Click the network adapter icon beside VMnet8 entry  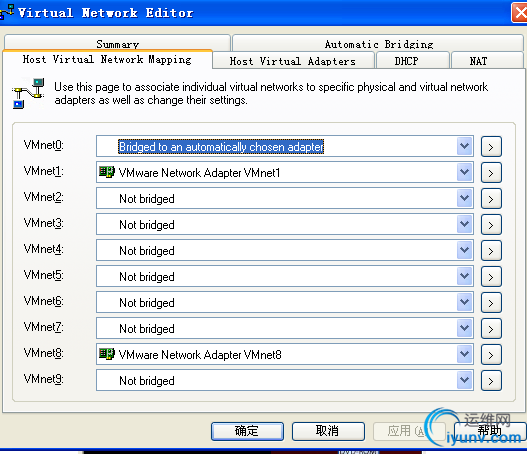click(107, 354)
